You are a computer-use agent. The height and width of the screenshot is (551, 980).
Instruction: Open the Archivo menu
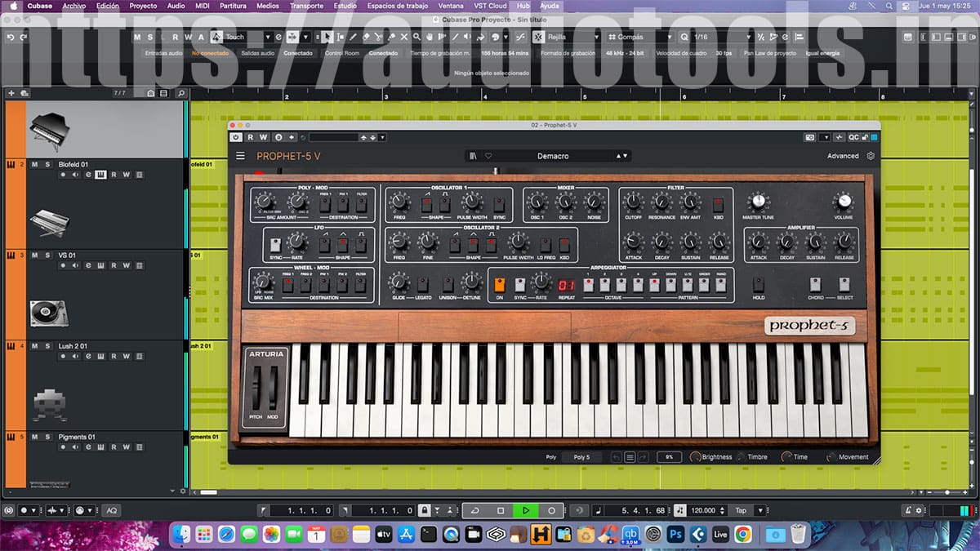(x=74, y=6)
